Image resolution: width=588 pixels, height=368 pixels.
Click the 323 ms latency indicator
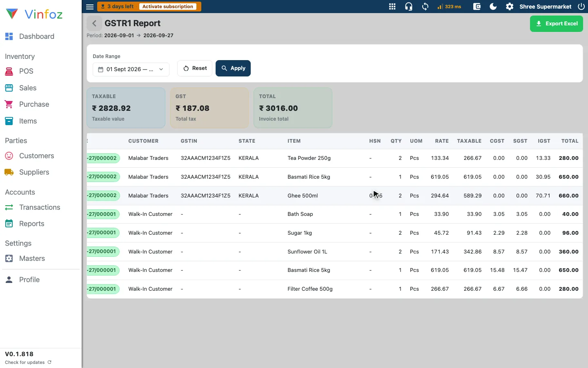pyautogui.click(x=449, y=7)
